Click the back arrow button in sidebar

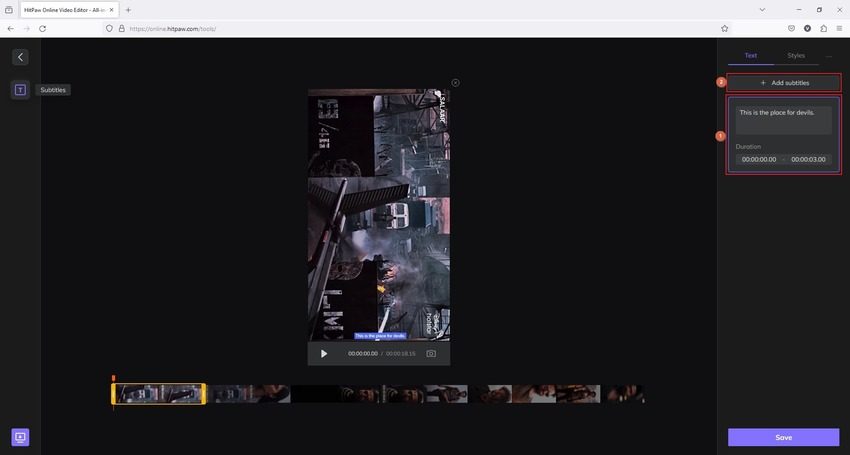pos(20,57)
